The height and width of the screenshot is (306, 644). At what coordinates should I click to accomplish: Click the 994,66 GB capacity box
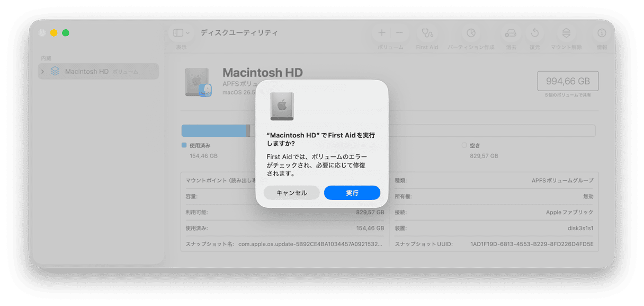click(x=568, y=81)
